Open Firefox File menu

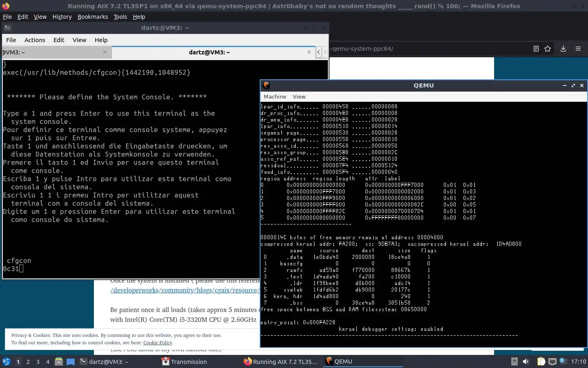(7, 17)
